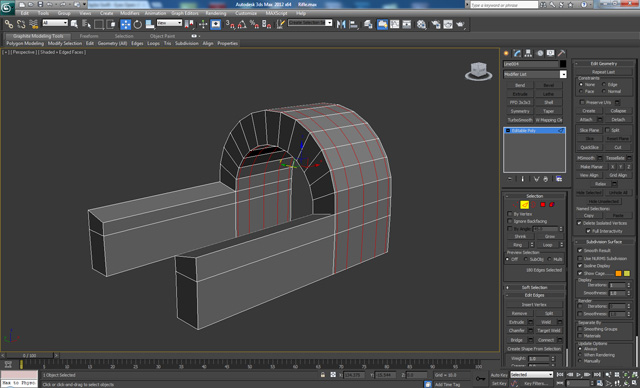Image resolution: width=640 pixels, height=388 pixels.
Task: Click the Repeat Last button
Action: pos(604,72)
